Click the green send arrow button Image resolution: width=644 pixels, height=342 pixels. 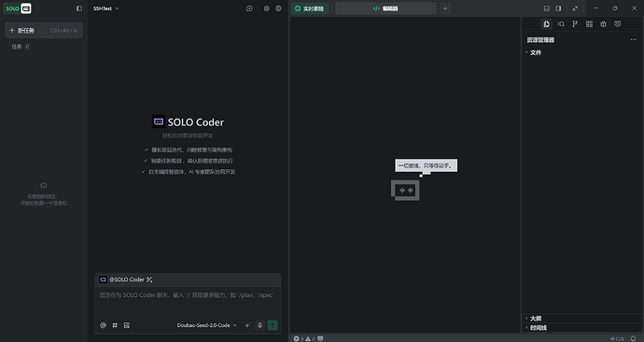click(273, 325)
